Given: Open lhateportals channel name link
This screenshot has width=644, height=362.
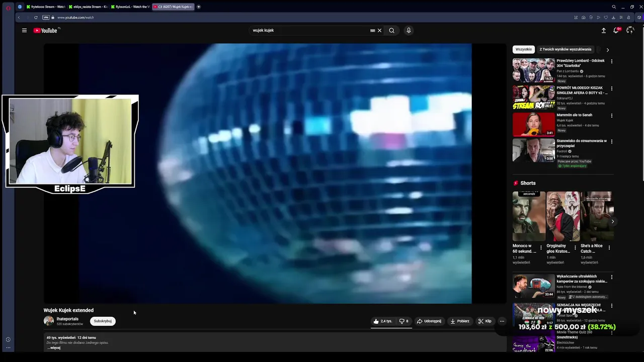Looking at the screenshot, I should (67, 319).
